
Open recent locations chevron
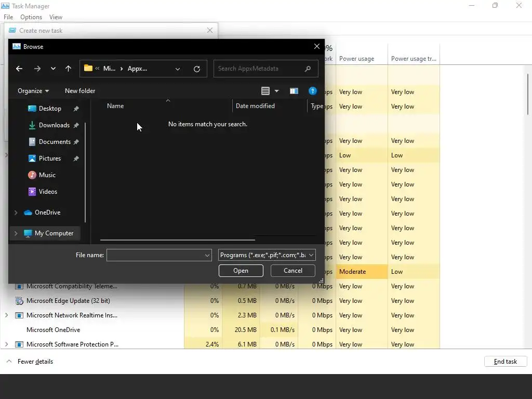pyautogui.click(x=54, y=69)
